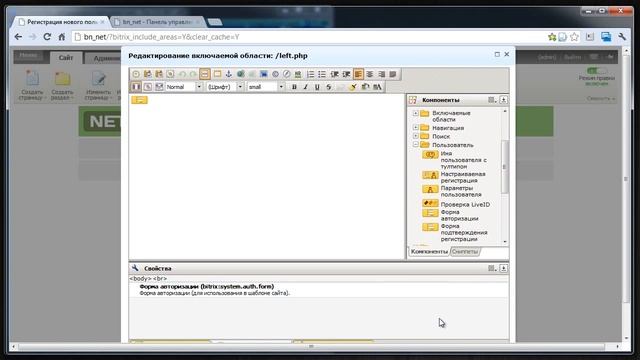Viewport: 640px width, 360px height.
Task: Apply bold formatting
Action: tap(294, 87)
